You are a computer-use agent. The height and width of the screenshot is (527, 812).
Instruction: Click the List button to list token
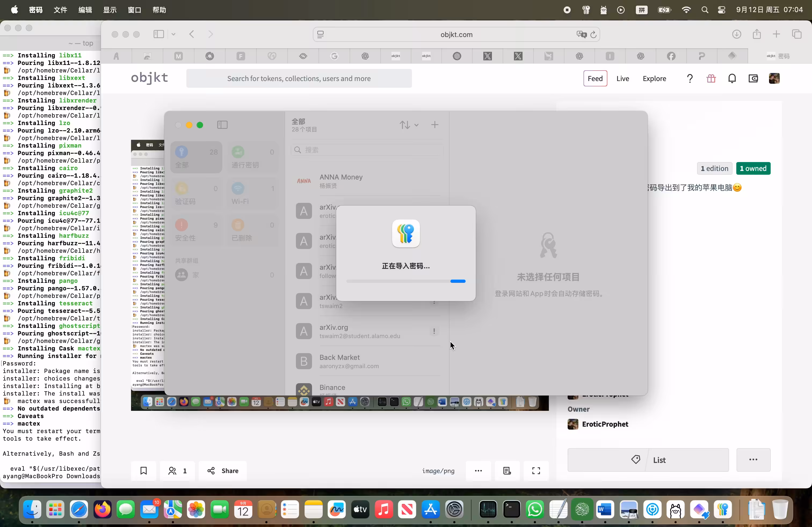pyautogui.click(x=648, y=459)
